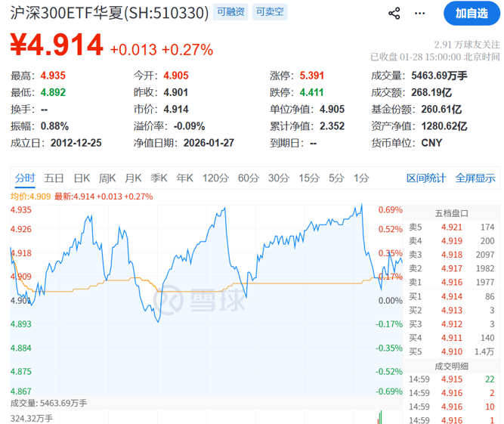
Task: Click the share icon near the title
Action: click(394, 13)
